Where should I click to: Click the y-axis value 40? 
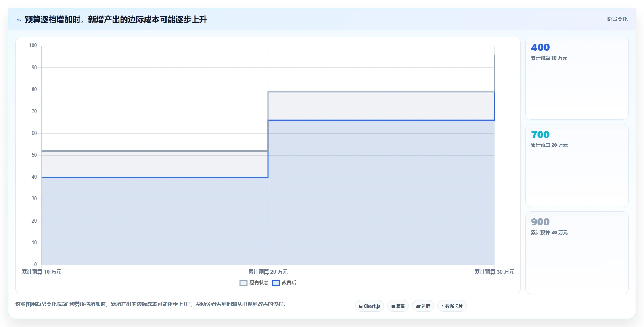pos(34,177)
